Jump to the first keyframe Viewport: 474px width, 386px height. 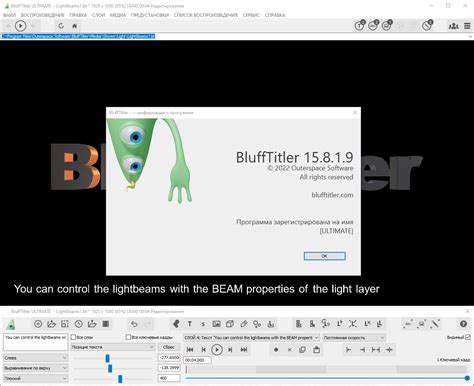[190, 350]
